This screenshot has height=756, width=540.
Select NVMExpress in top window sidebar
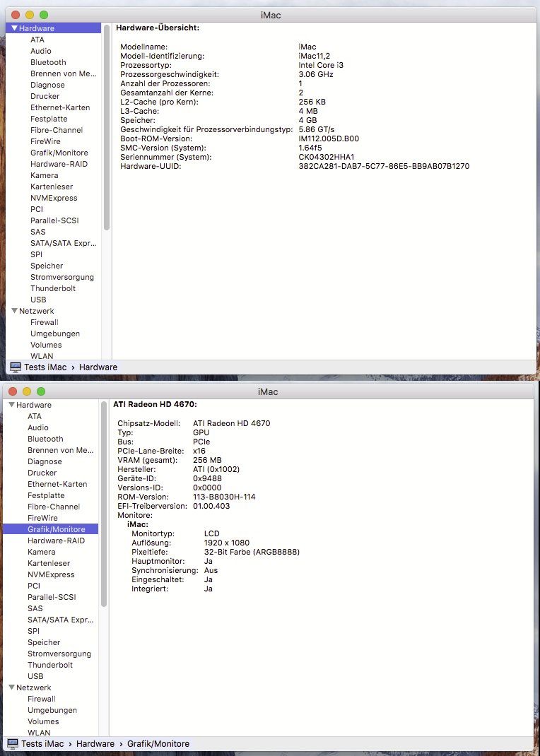(x=54, y=198)
